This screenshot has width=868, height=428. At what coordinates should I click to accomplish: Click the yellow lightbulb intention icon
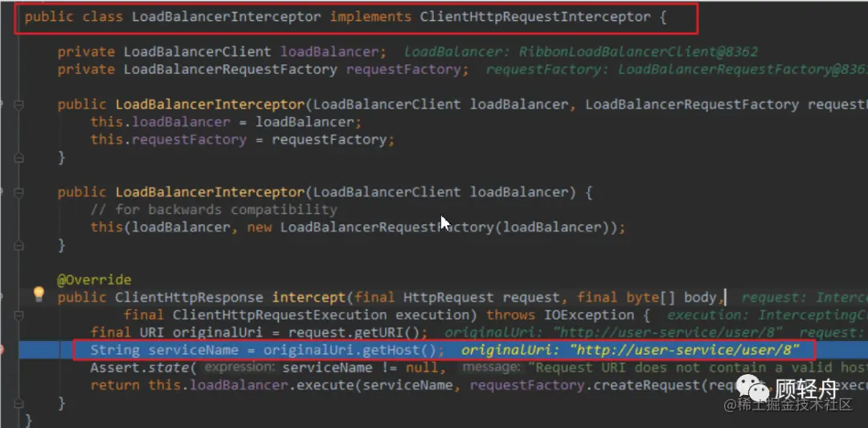click(39, 294)
